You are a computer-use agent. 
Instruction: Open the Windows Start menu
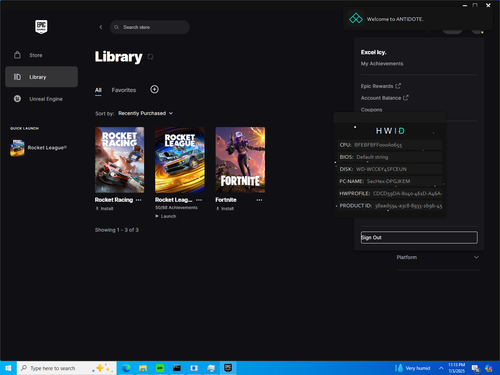[8, 368]
